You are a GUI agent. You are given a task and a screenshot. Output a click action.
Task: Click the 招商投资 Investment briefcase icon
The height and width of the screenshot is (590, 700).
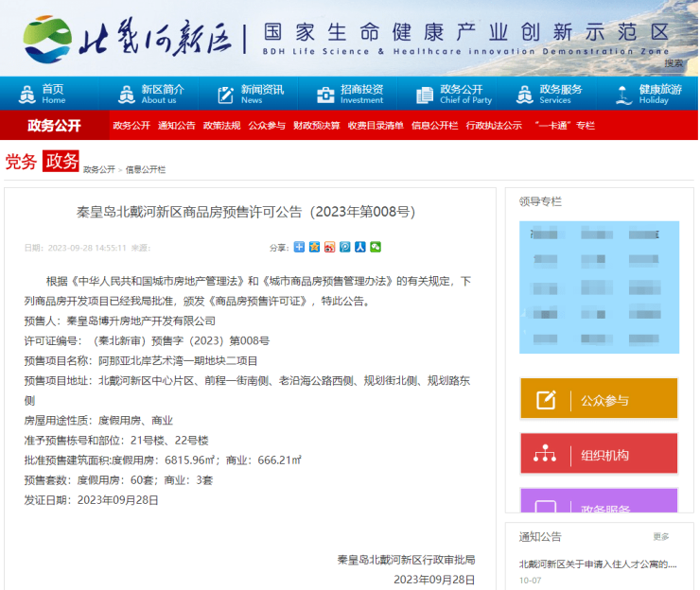tap(325, 95)
